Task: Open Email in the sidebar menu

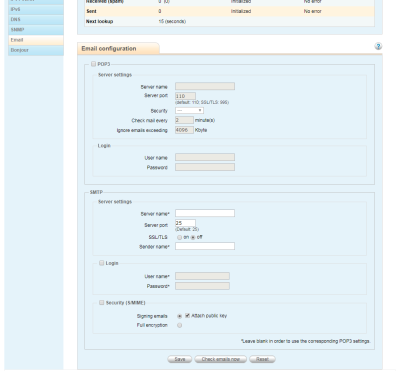Action: point(36,40)
